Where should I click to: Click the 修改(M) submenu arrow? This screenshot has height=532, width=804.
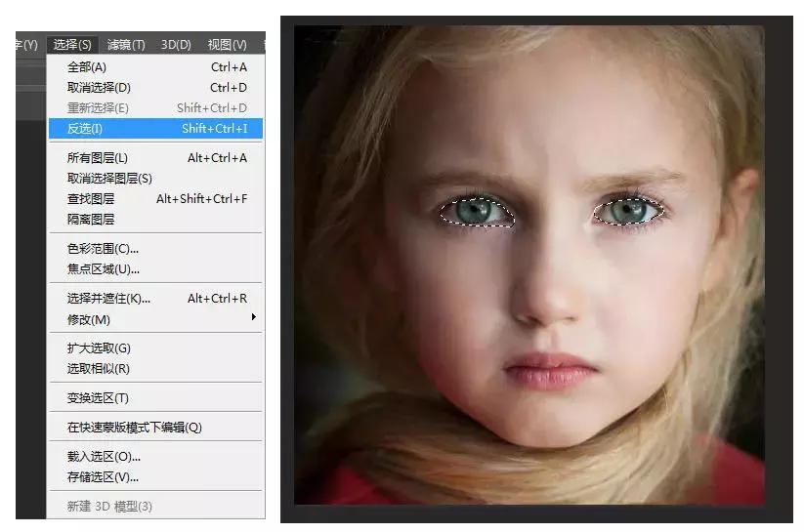pos(253,317)
